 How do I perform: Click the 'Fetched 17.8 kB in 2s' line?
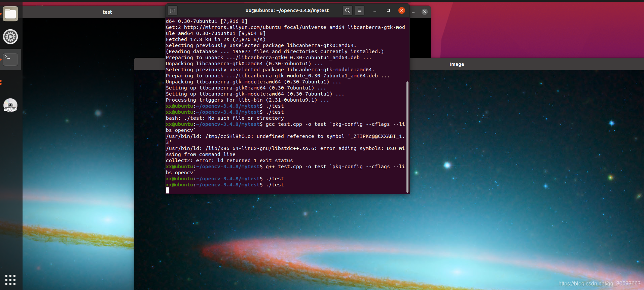tap(216, 39)
